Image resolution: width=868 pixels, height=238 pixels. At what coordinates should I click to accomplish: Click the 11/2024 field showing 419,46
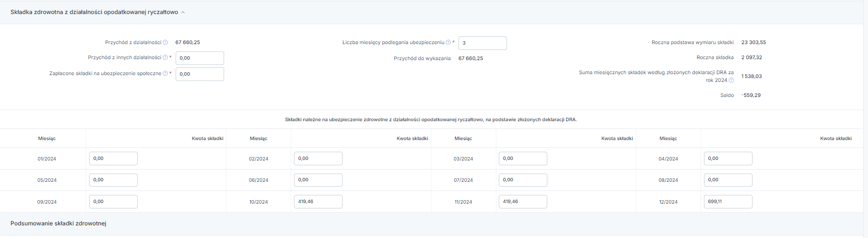tap(523, 202)
